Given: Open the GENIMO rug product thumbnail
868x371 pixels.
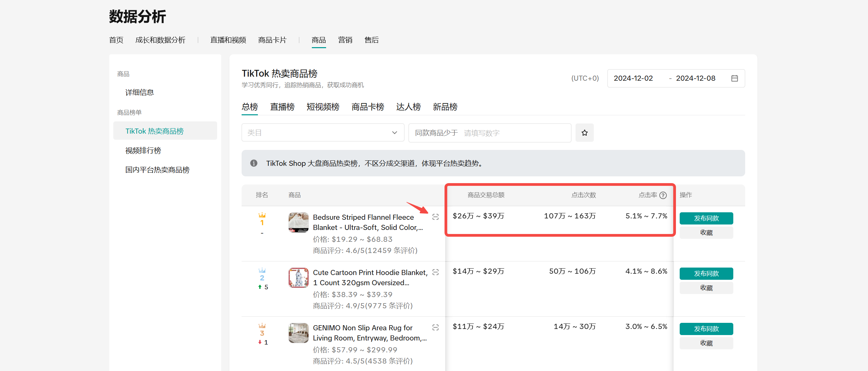Looking at the screenshot, I should click(x=298, y=333).
